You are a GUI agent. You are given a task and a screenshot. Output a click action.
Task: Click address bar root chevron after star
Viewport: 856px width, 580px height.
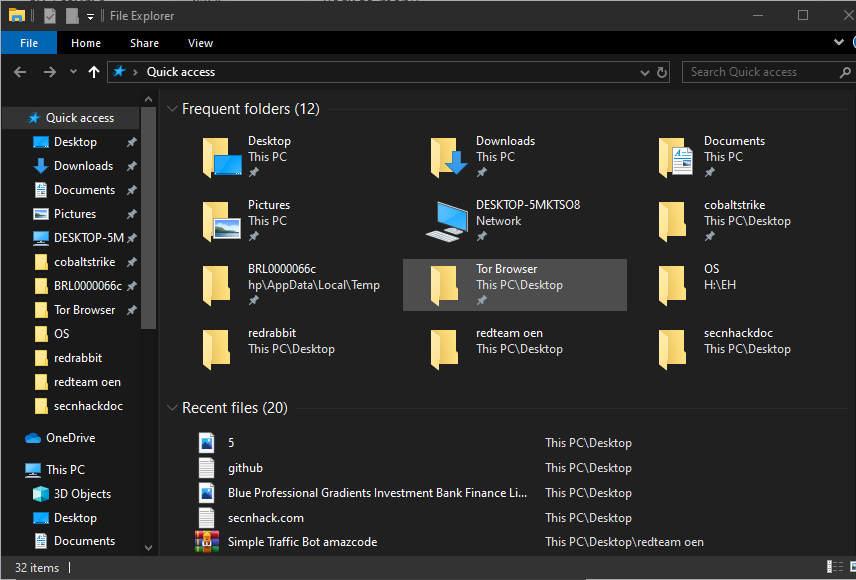coord(135,72)
